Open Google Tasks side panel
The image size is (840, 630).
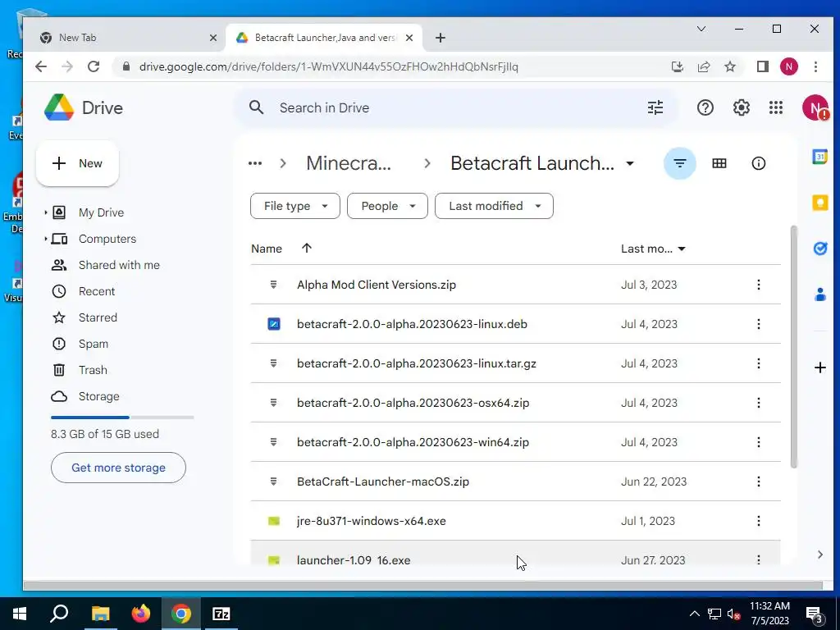pyautogui.click(x=819, y=249)
